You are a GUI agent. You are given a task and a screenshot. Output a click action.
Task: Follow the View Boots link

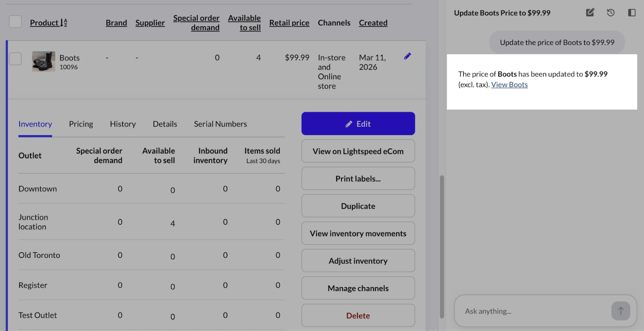[509, 85]
